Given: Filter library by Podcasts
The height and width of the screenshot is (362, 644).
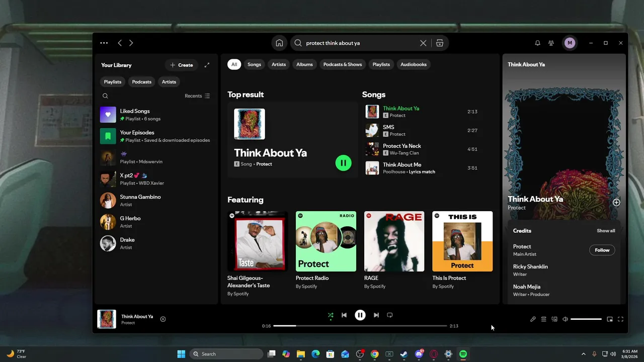Looking at the screenshot, I should [142, 82].
